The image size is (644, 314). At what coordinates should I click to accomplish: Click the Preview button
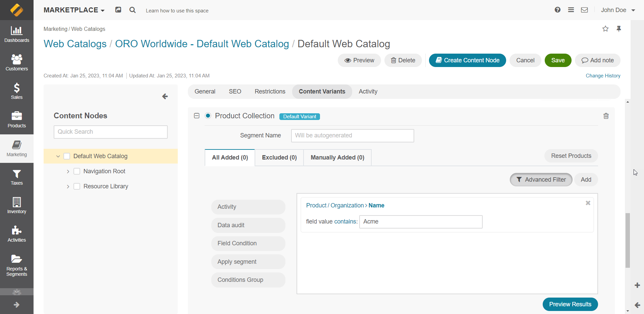359,60
